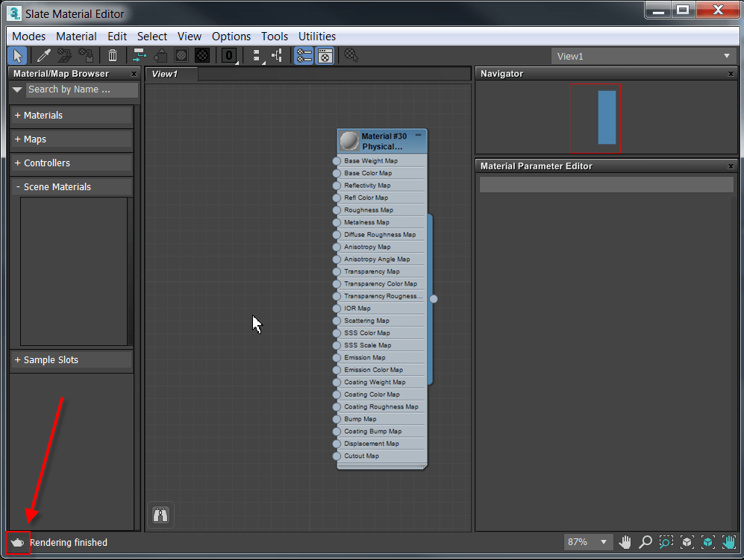
Task: Click Base Color Map input socket
Action: (x=337, y=174)
